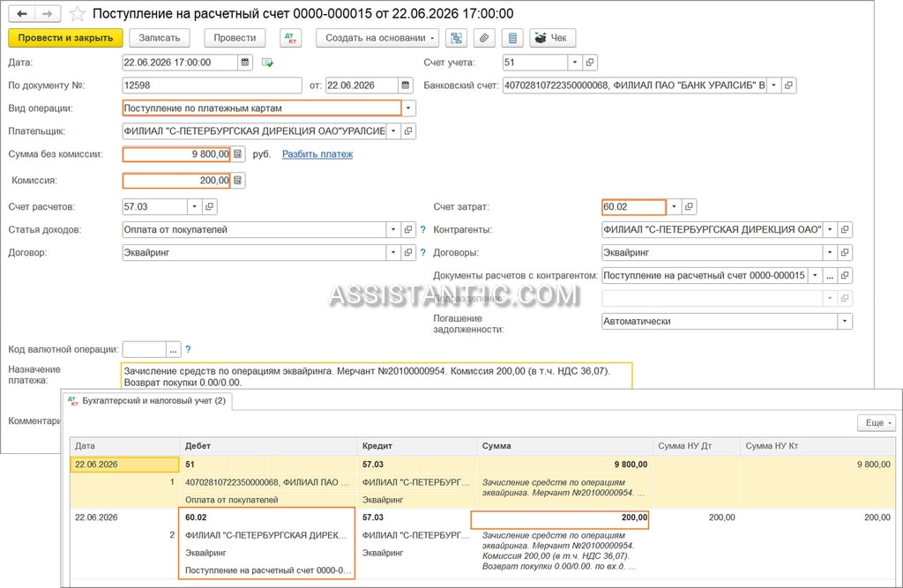Image resolution: width=903 pixels, height=588 pixels.
Task: Sort postings by Кредит column header
Action: tap(417, 446)
